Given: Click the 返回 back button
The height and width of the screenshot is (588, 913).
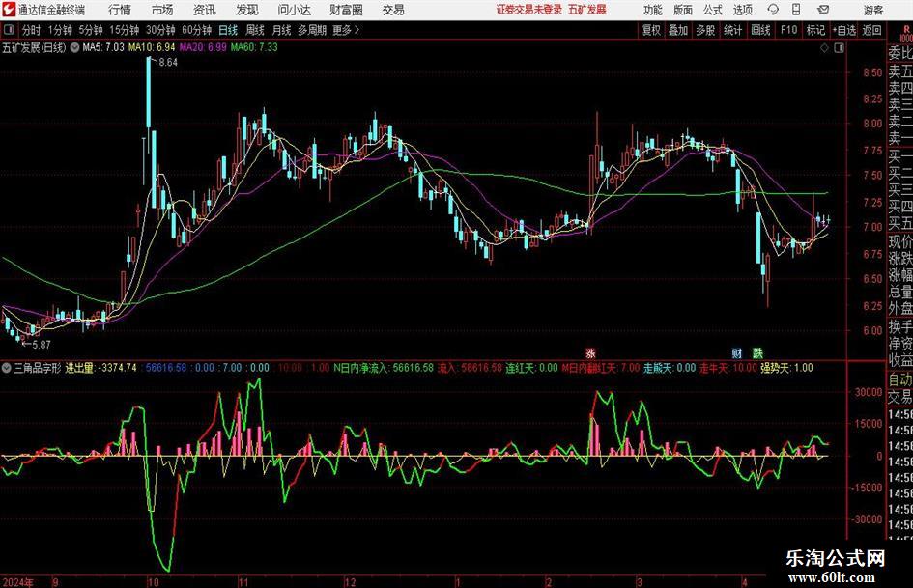Looking at the screenshot, I should coord(872,30).
